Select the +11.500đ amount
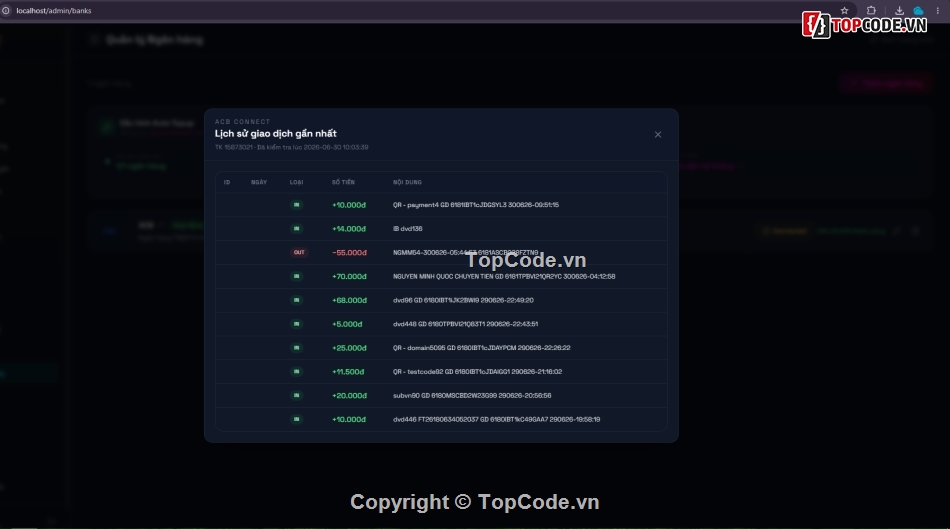This screenshot has height=529, width=950. pyautogui.click(x=348, y=371)
